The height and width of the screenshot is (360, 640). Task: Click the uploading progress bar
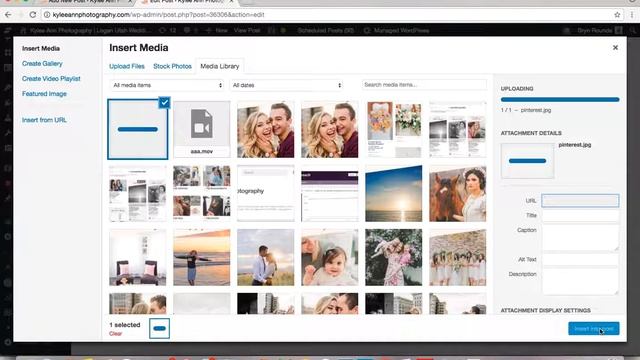(560, 100)
